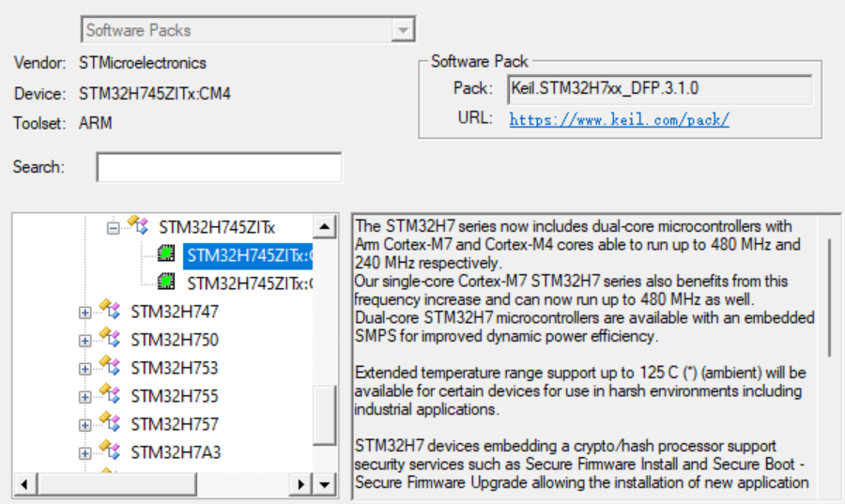Expand the STM32H755 node

tap(84, 397)
